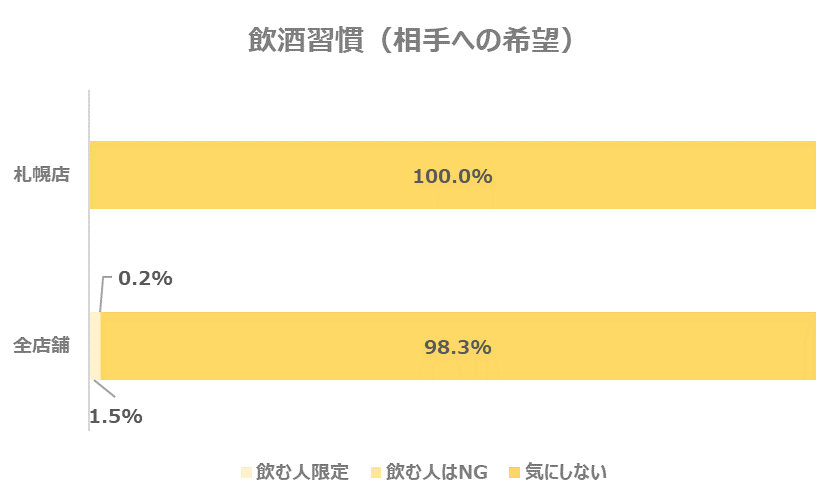Click the 飲む人はNG legend color swatch
Screen dimensions: 839x503
[375, 472]
